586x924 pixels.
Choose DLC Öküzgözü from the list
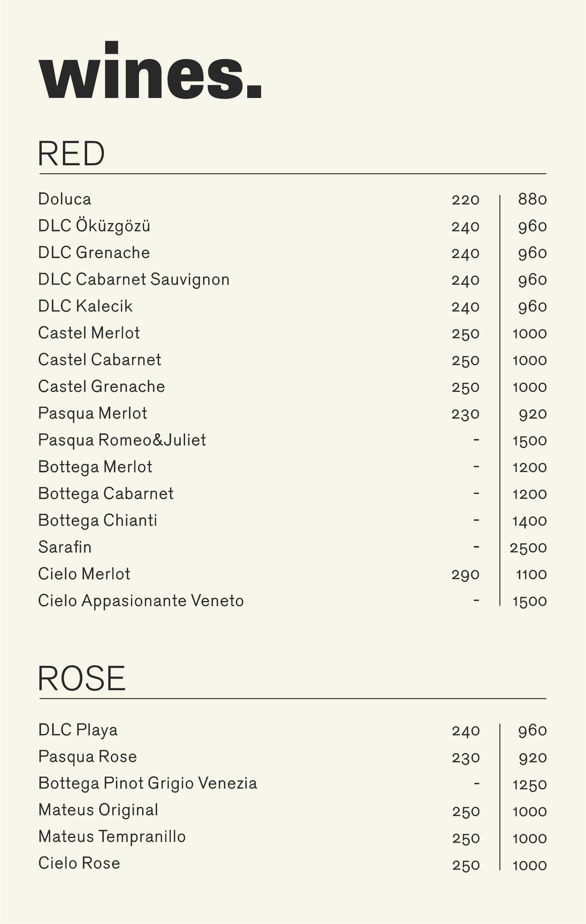tap(94, 226)
